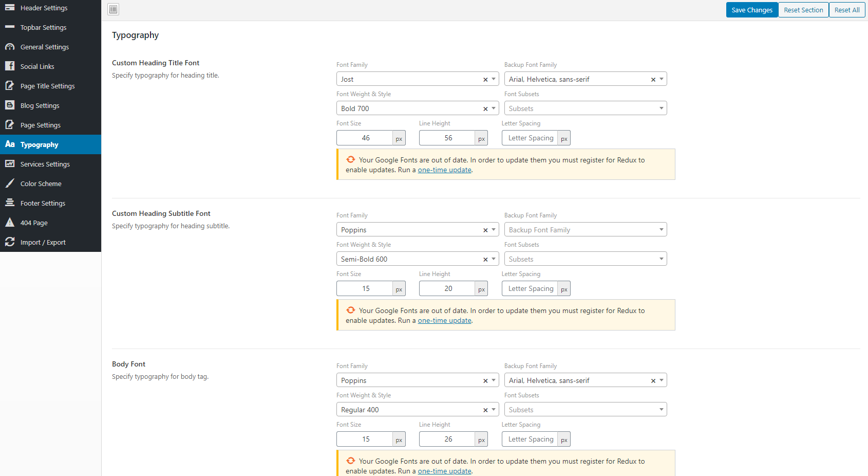Click the Social Links Facebook icon
Screen dimensions: 868x476
(10, 66)
